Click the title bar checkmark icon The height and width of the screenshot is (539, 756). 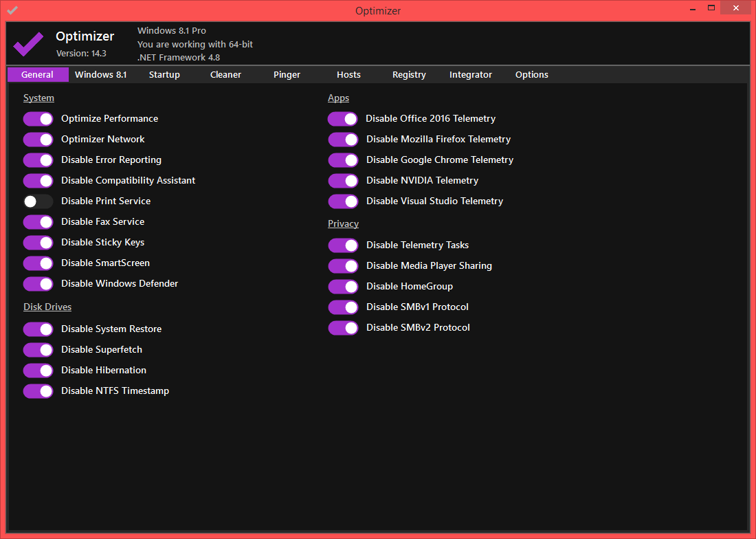pyautogui.click(x=12, y=10)
